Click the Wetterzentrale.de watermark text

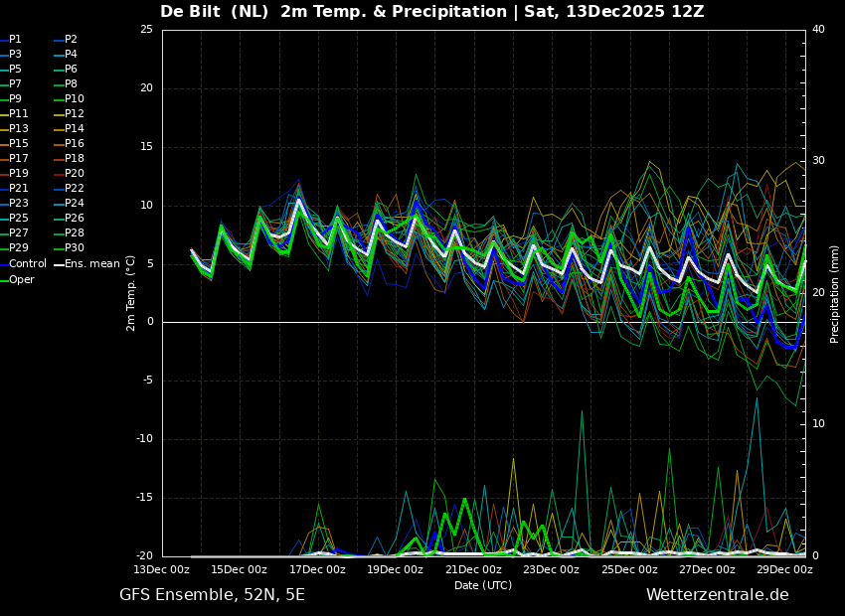click(717, 595)
